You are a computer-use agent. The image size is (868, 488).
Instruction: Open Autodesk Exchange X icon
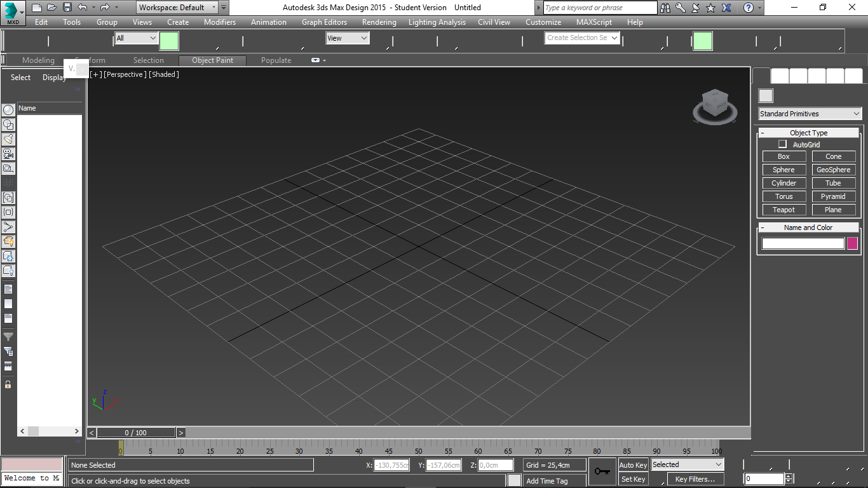click(x=726, y=8)
